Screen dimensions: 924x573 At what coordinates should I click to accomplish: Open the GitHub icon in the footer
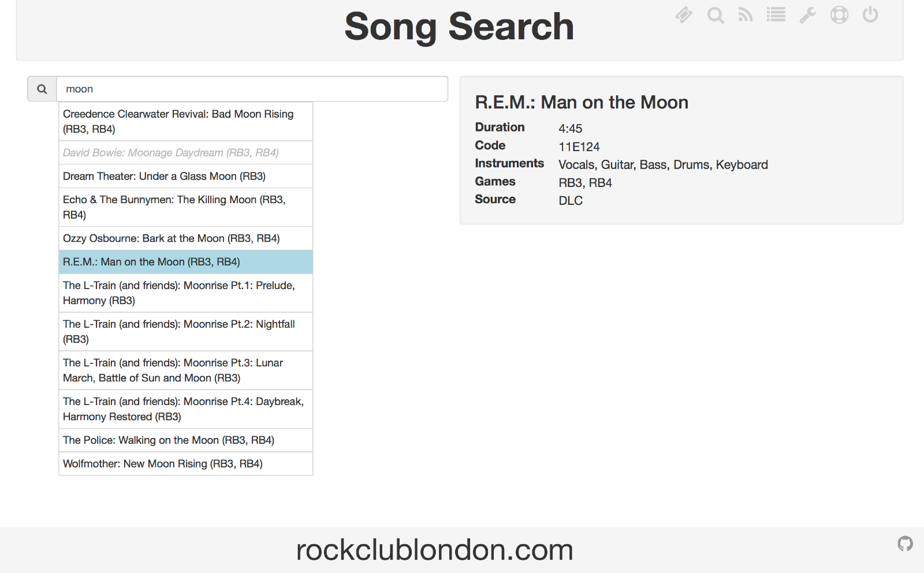906,544
